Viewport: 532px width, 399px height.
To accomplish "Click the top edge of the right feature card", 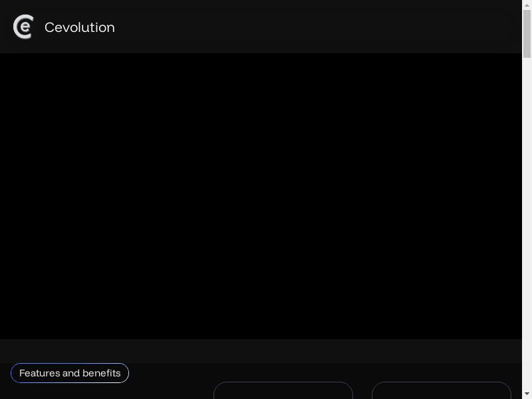I will pyautogui.click(x=441, y=382).
